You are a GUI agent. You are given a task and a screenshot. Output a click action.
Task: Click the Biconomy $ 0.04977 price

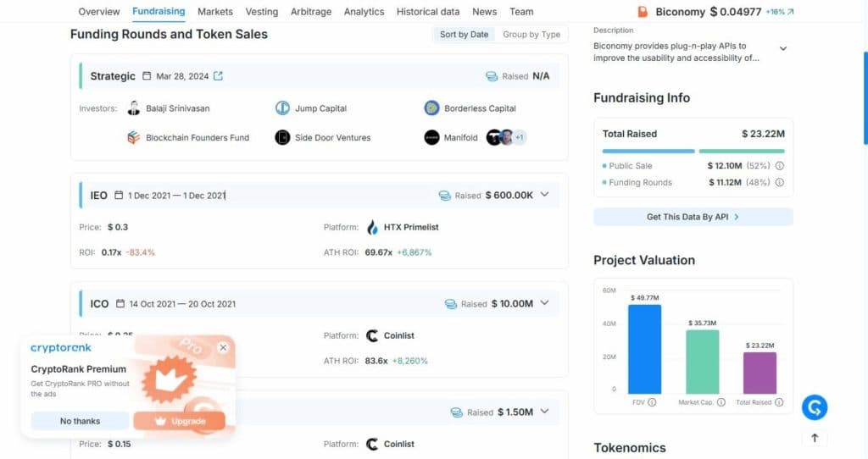coord(736,12)
